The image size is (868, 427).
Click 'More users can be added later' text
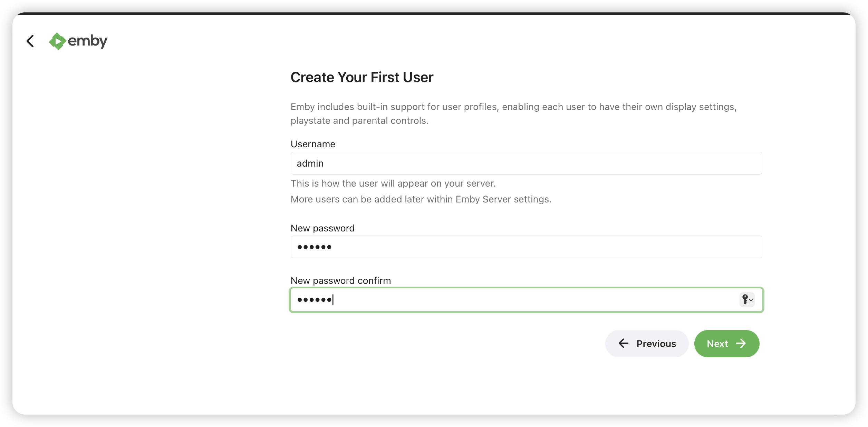pyautogui.click(x=421, y=199)
